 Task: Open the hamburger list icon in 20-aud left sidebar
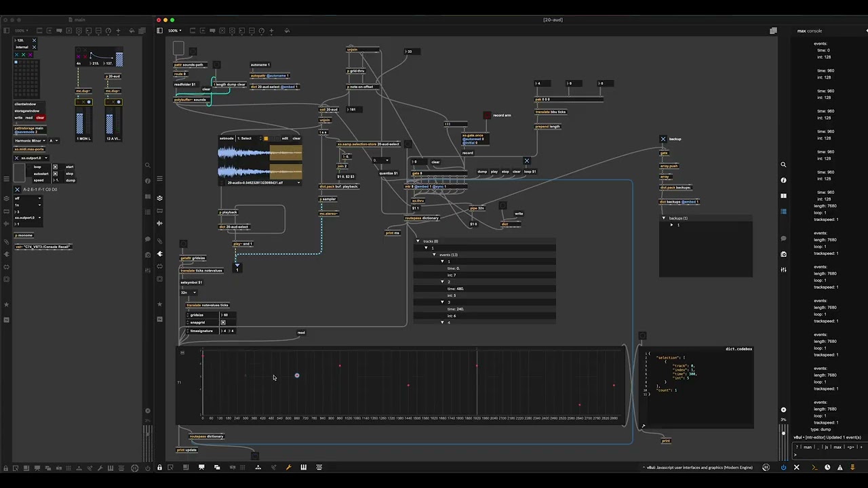(159, 179)
